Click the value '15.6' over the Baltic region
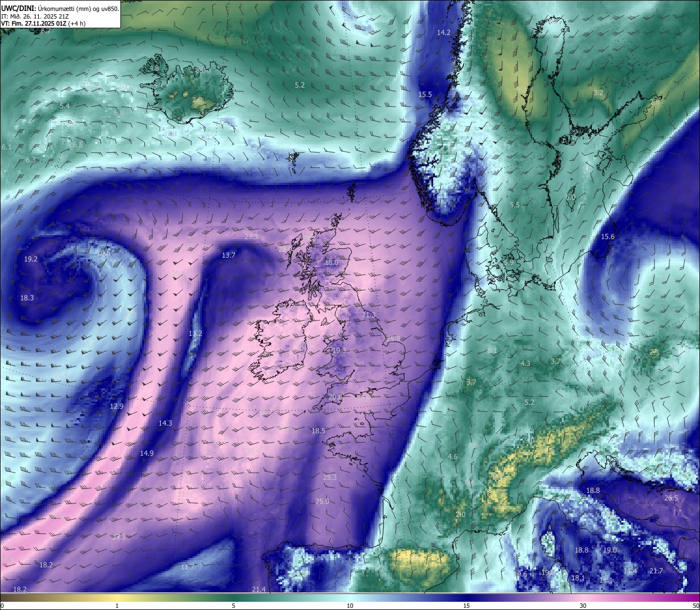This screenshot has height=610, width=700. click(608, 236)
